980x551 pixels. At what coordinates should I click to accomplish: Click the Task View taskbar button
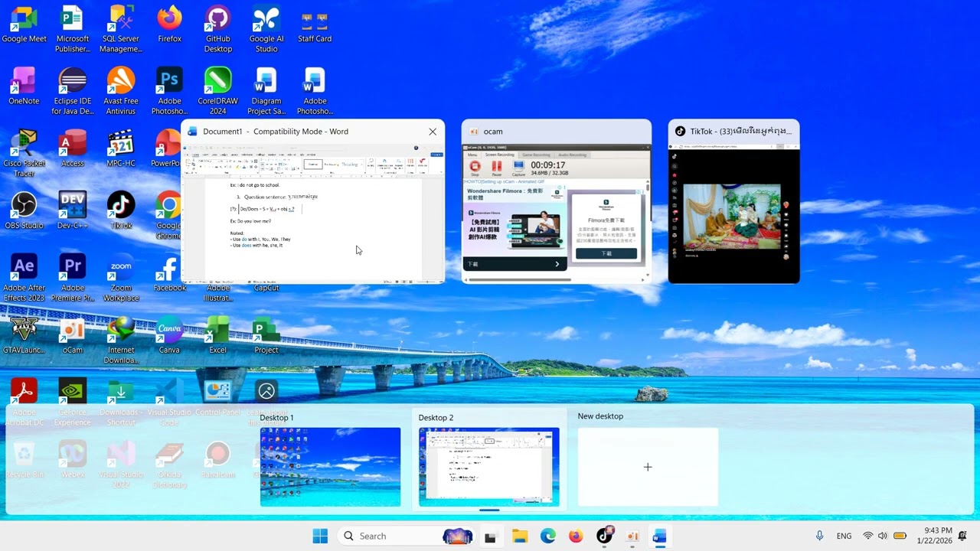490,536
